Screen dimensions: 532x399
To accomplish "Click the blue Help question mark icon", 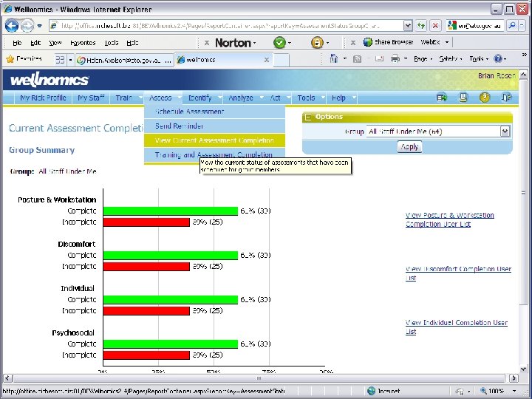I will pos(498,59).
